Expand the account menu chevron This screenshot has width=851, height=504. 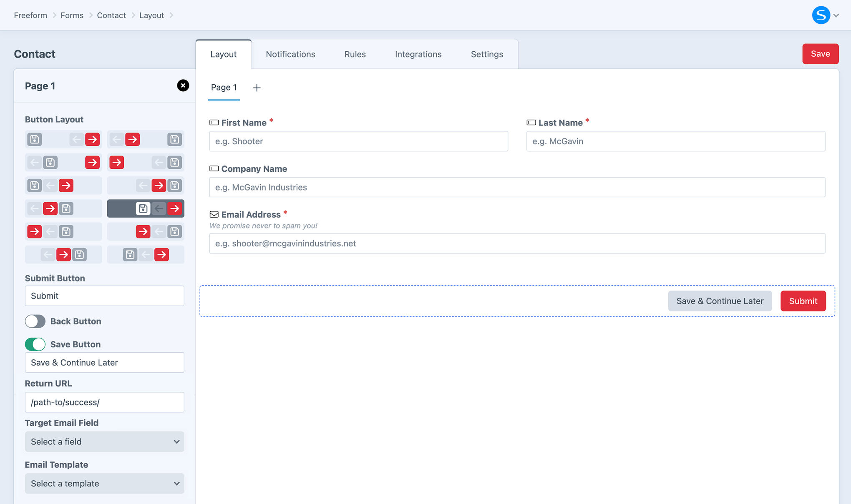pyautogui.click(x=837, y=15)
